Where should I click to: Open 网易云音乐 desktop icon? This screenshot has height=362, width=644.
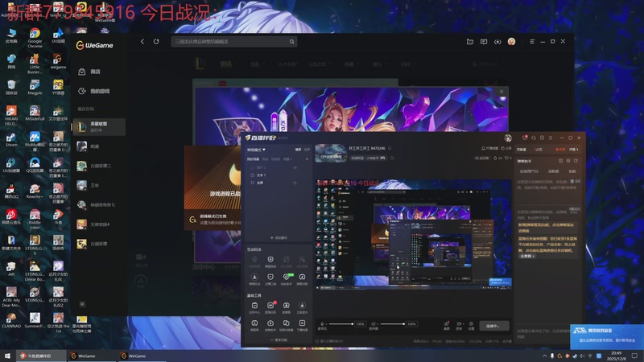point(11,216)
